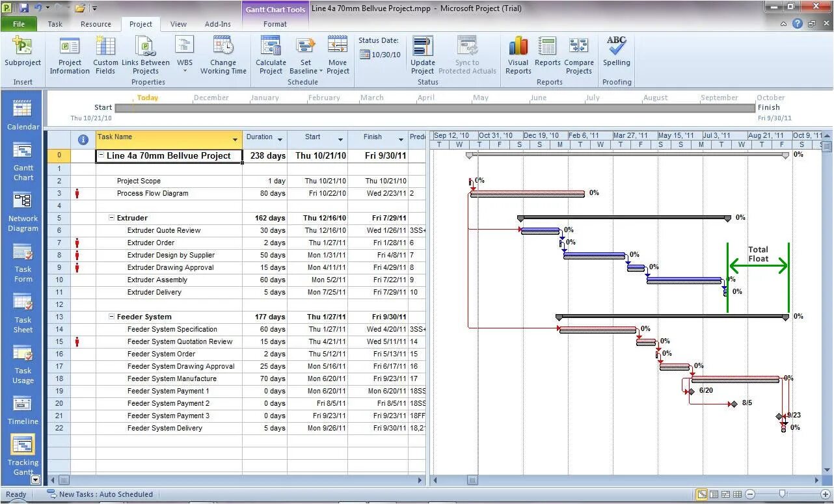Viewport: 834px width, 504px height.
Task: Select Tracking Gantt view in sidebar
Action: click(23, 455)
